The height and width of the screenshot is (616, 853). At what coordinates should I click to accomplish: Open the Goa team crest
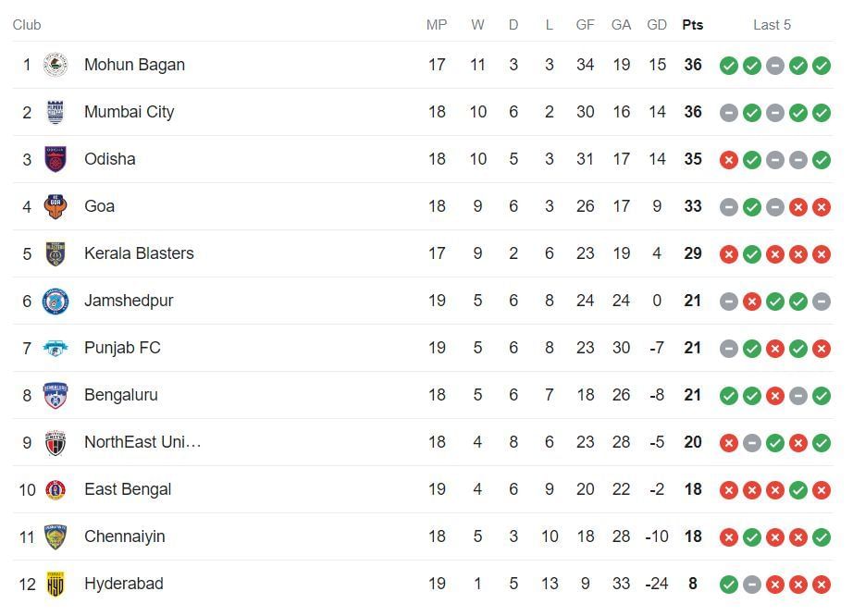pos(56,206)
